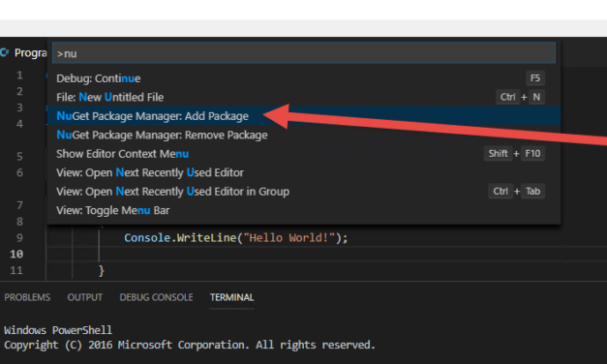
Task: Click the command palette input containing >nu
Action: tap(304, 53)
